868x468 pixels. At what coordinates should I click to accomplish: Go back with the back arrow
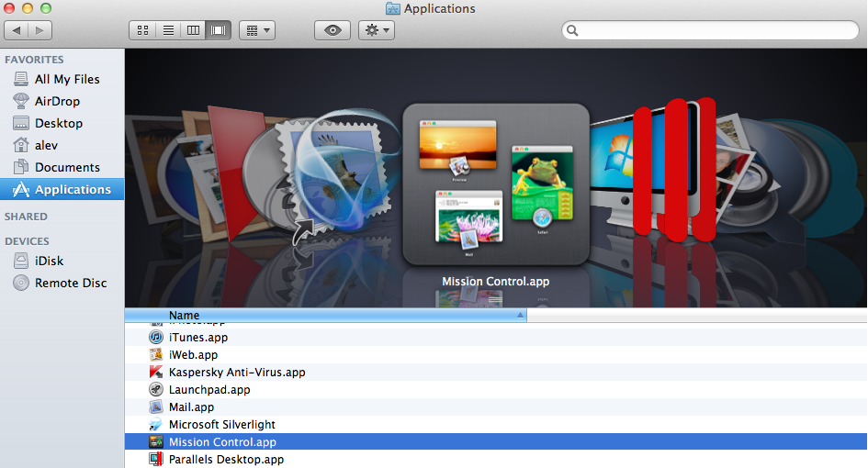click(17, 30)
